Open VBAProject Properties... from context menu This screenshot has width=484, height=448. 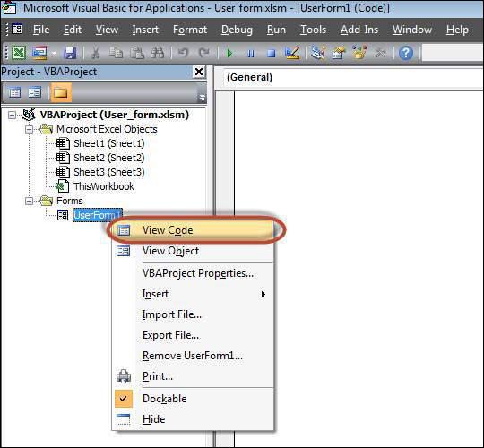click(193, 273)
